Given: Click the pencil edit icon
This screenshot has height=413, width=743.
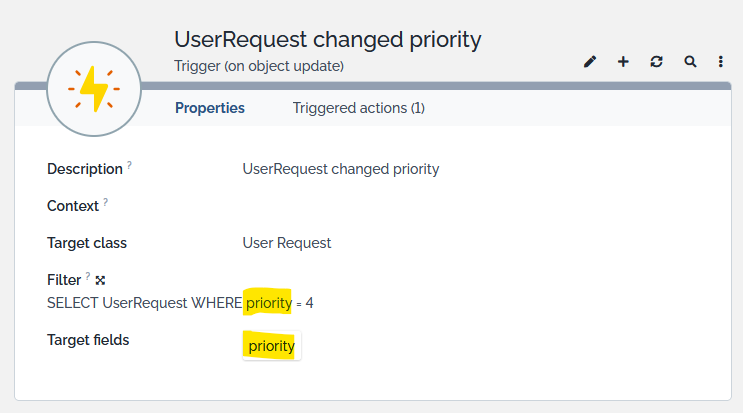Looking at the screenshot, I should point(590,62).
